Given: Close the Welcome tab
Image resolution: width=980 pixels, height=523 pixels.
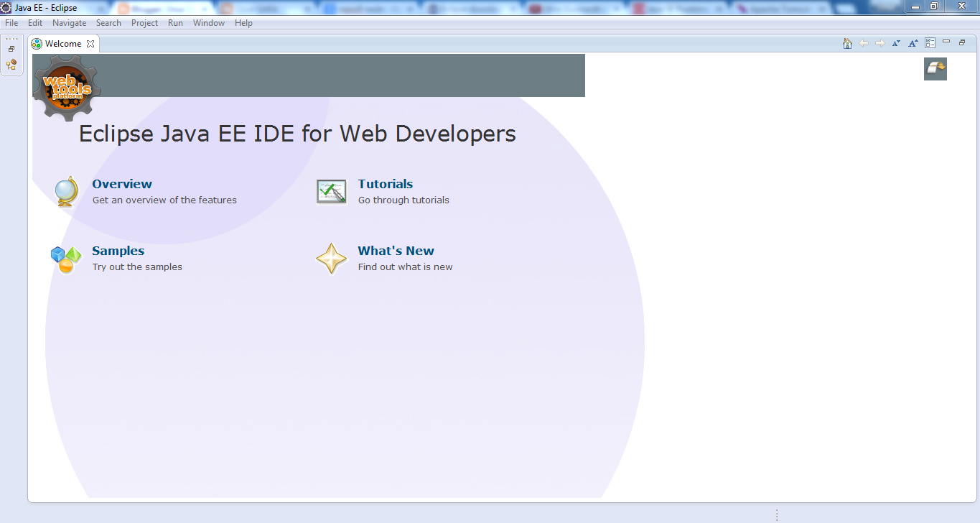Looking at the screenshot, I should [x=90, y=44].
